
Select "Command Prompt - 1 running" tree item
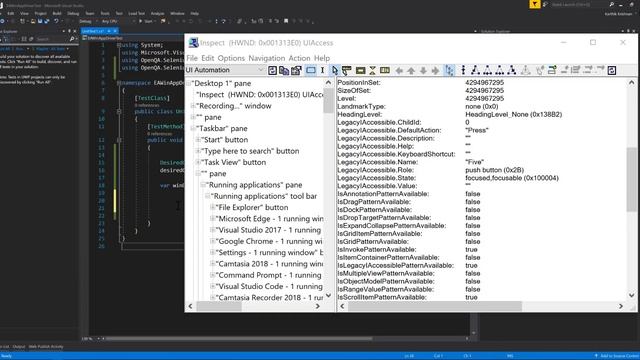(x=268, y=275)
